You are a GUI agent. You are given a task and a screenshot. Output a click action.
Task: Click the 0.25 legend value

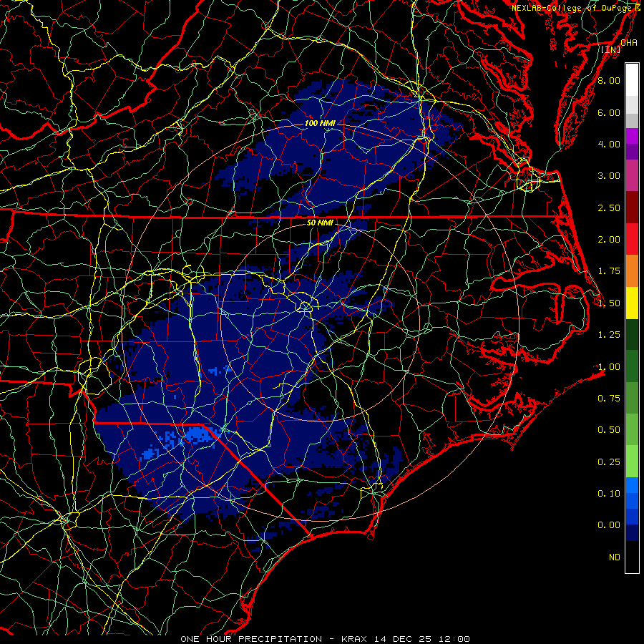pos(609,462)
